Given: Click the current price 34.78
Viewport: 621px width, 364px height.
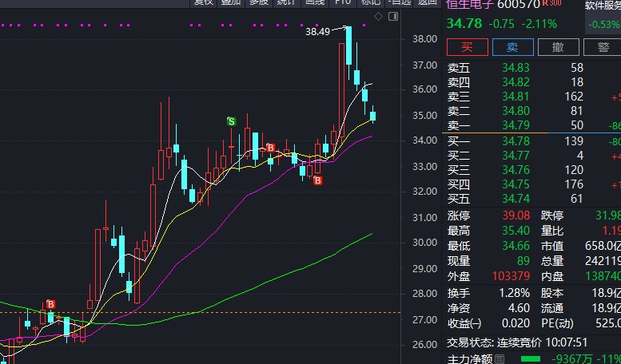Looking at the screenshot, I should pyautogui.click(x=464, y=24).
